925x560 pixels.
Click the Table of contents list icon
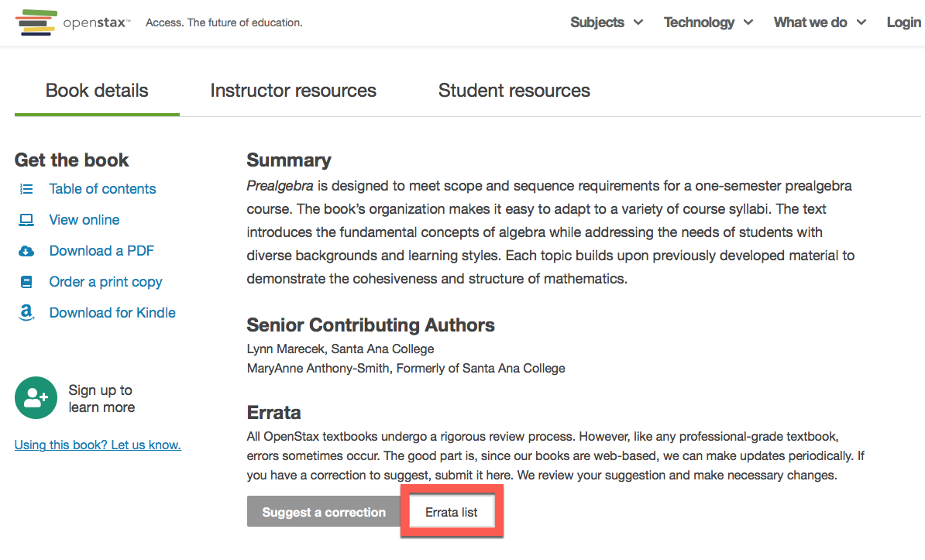pos(26,188)
